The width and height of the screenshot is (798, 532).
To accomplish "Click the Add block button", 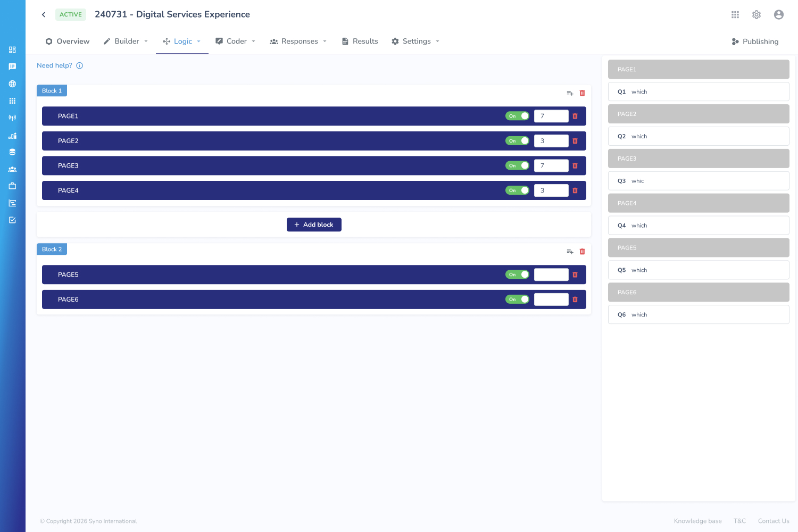I will click(314, 225).
